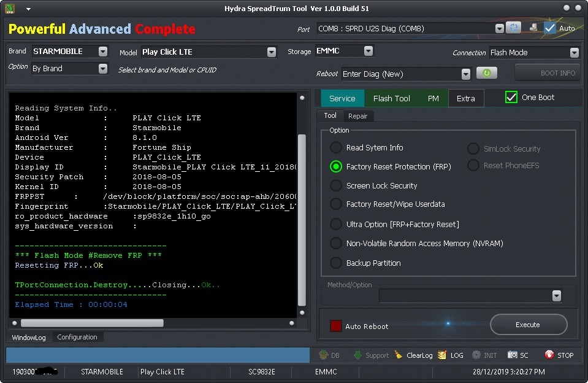Toggle the One Boot checkbox
The height and width of the screenshot is (383, 588).
tap(511, 97)
